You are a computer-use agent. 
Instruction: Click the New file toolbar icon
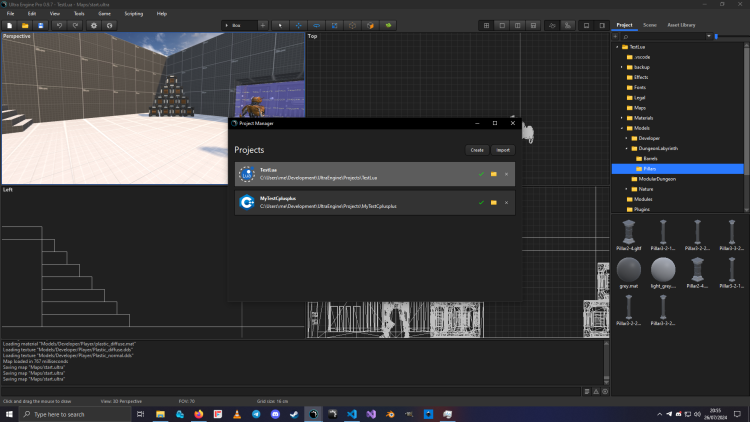10,25
